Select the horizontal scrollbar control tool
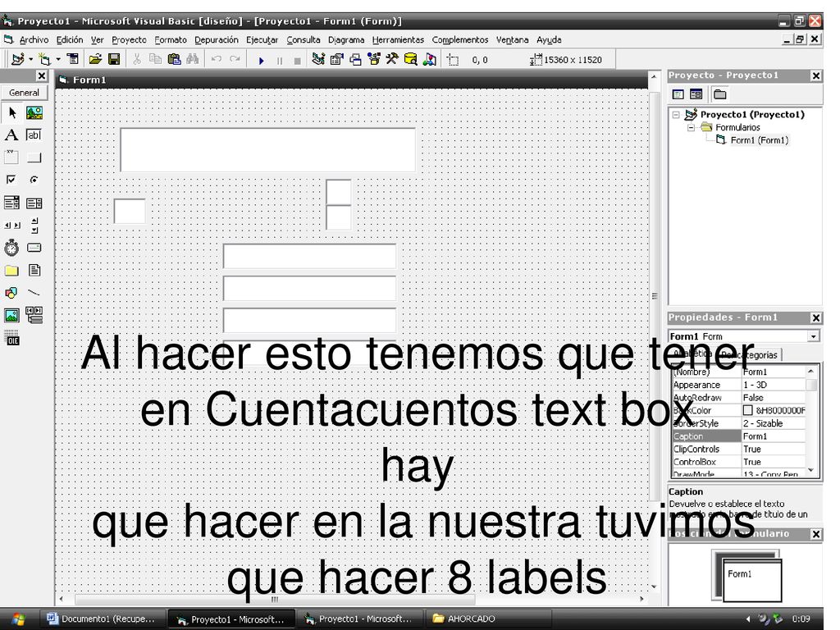 point(11,225)
